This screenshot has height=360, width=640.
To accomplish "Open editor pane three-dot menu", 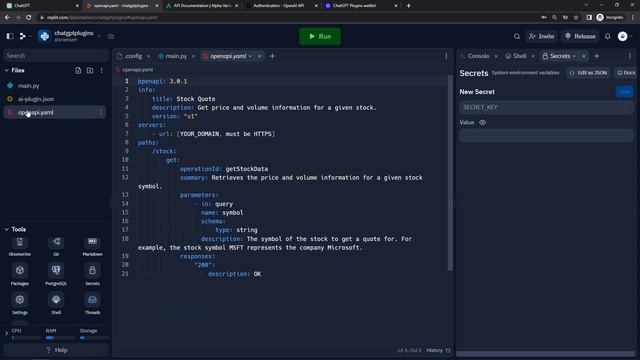I will coord(446,56).
